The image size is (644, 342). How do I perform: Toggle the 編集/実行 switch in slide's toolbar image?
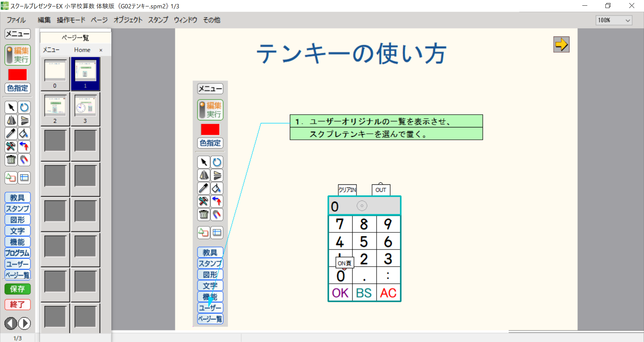pos(210,110)
